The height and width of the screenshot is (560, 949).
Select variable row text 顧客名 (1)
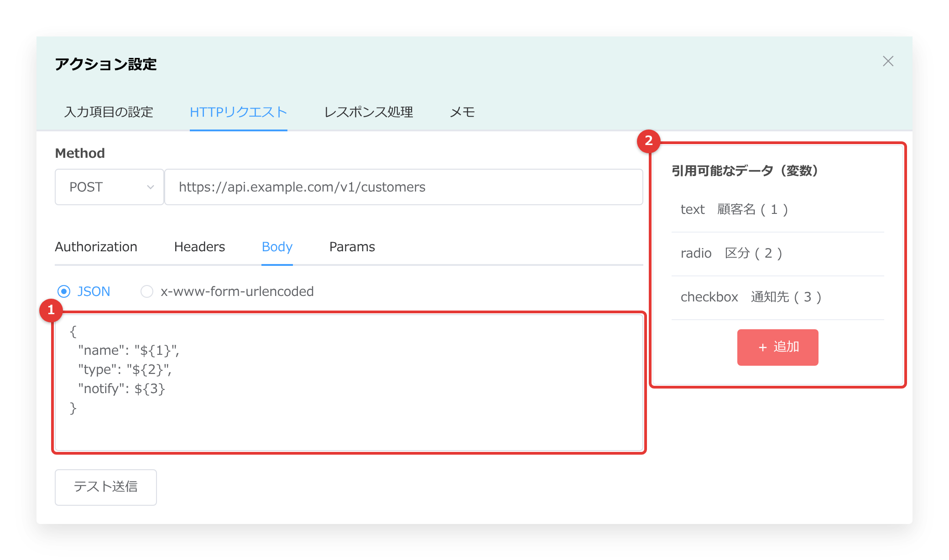tap(777, 210)
